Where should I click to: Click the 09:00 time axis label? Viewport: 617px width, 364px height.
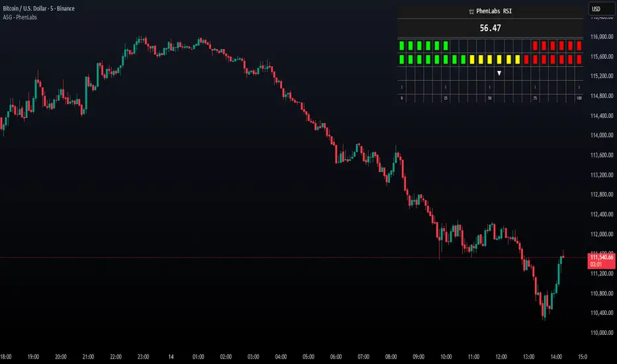[418, 357]
